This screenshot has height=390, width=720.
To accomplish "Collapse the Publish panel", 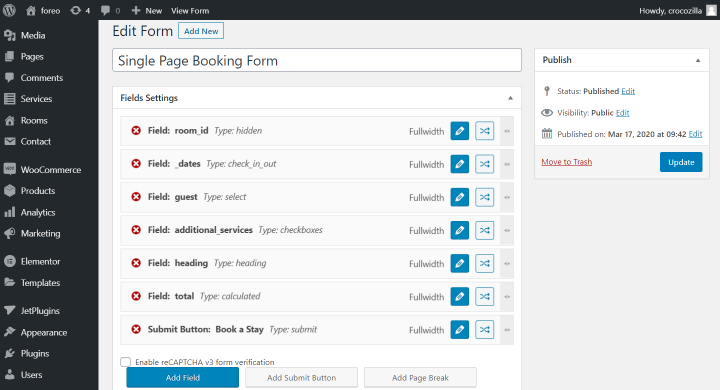I will point(698,60).
